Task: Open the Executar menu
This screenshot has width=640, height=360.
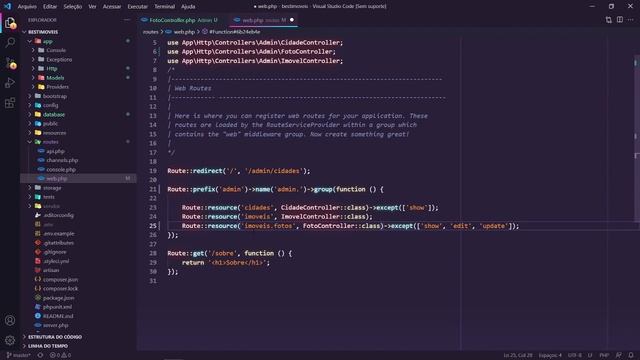Action: tap(138, 6)
